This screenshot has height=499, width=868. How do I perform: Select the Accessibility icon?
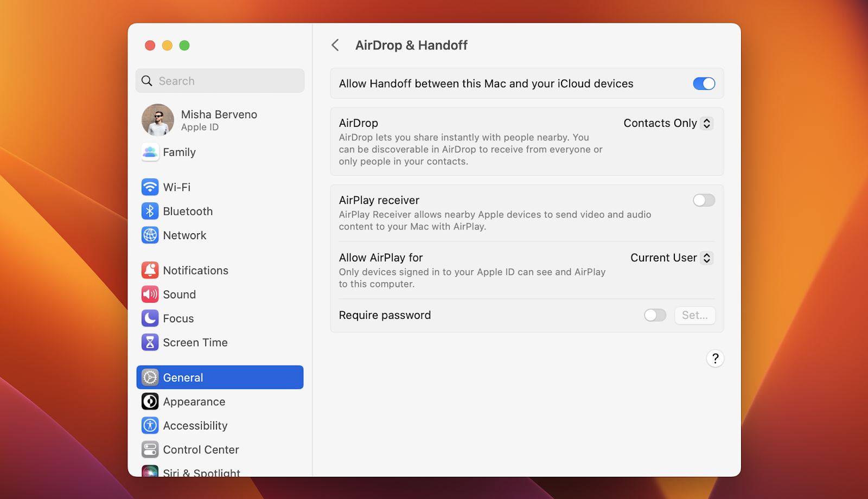coord(150,425)
